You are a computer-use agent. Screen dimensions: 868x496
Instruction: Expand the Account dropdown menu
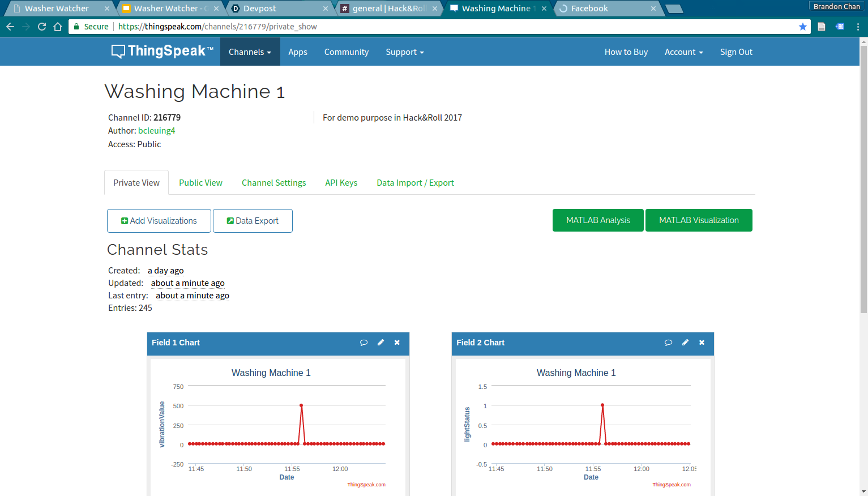pos(683,52)
